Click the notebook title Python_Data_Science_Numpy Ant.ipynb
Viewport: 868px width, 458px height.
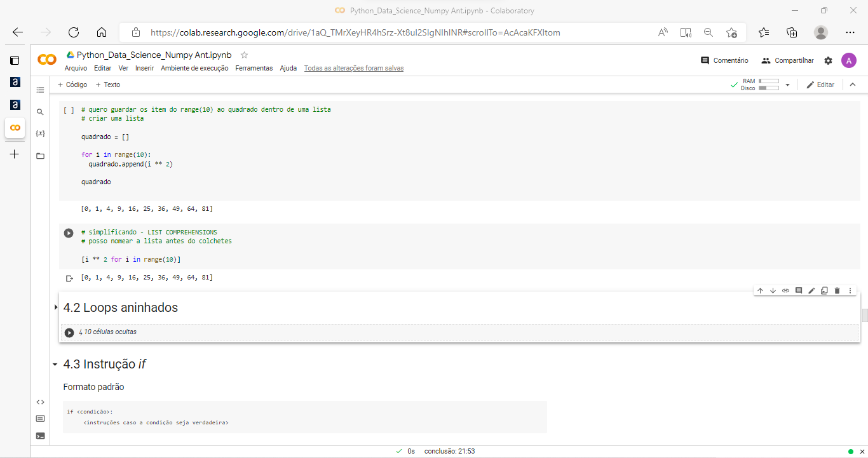[154, 55]
